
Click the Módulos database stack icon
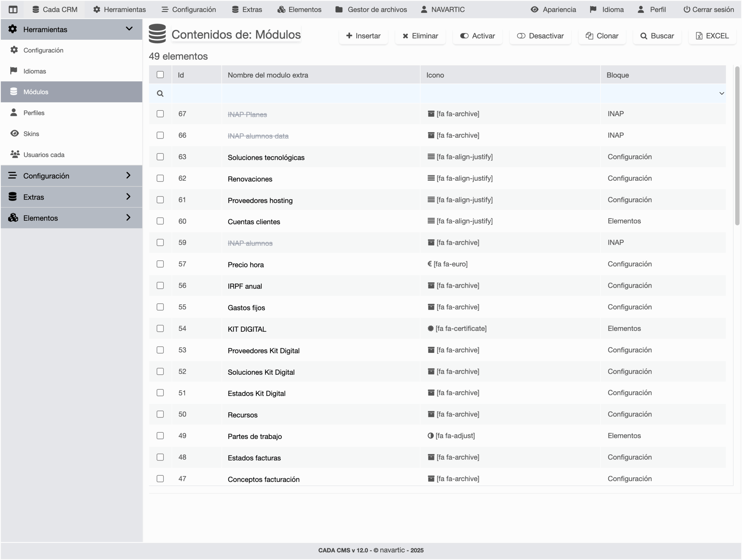pos(14,92)
